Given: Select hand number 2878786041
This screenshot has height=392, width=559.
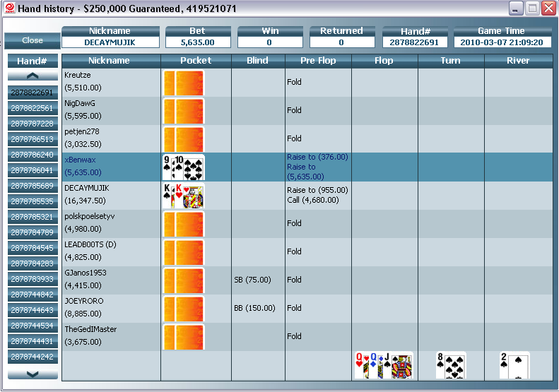Looking at the screenshot, I should pyautogui.click(x=33, y=170).
